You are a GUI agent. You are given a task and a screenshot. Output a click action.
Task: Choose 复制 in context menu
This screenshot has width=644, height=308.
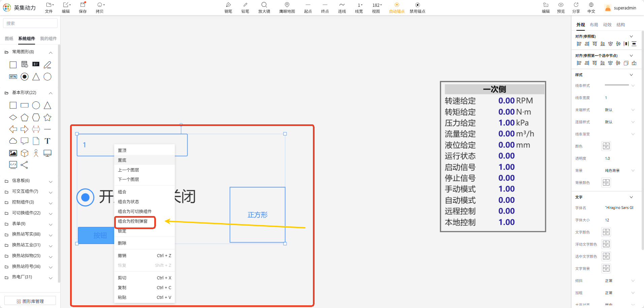[144, 287]
